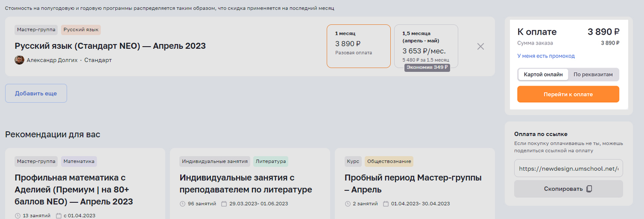This screenshot has height=219, width=644.
Task: Open the У меня есть промокод link
Action: tap(546, 56)
